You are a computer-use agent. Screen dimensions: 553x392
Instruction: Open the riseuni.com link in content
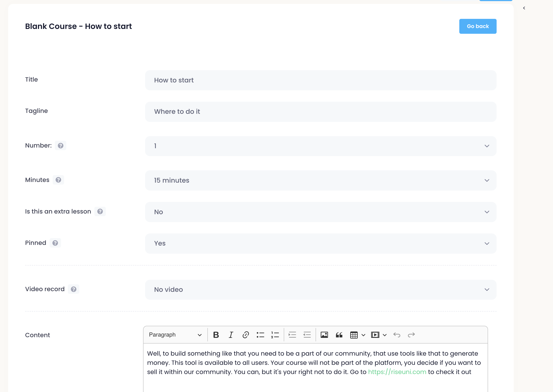(x=397, y=372)
